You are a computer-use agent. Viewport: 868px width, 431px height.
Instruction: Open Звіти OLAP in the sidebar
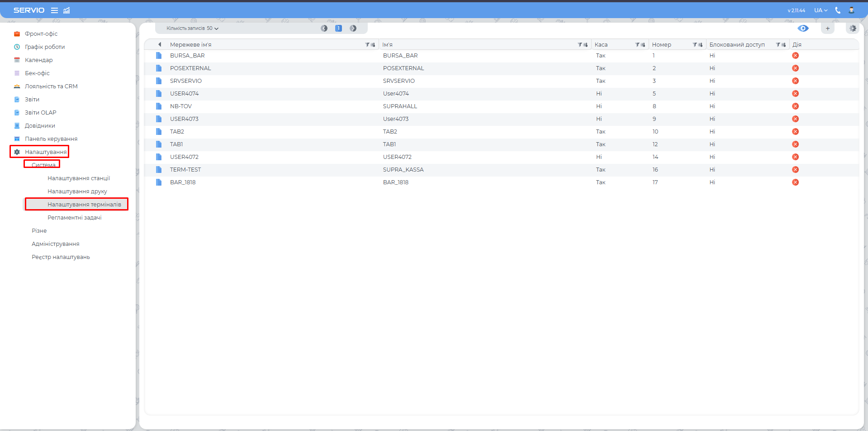tap(40, 113)
